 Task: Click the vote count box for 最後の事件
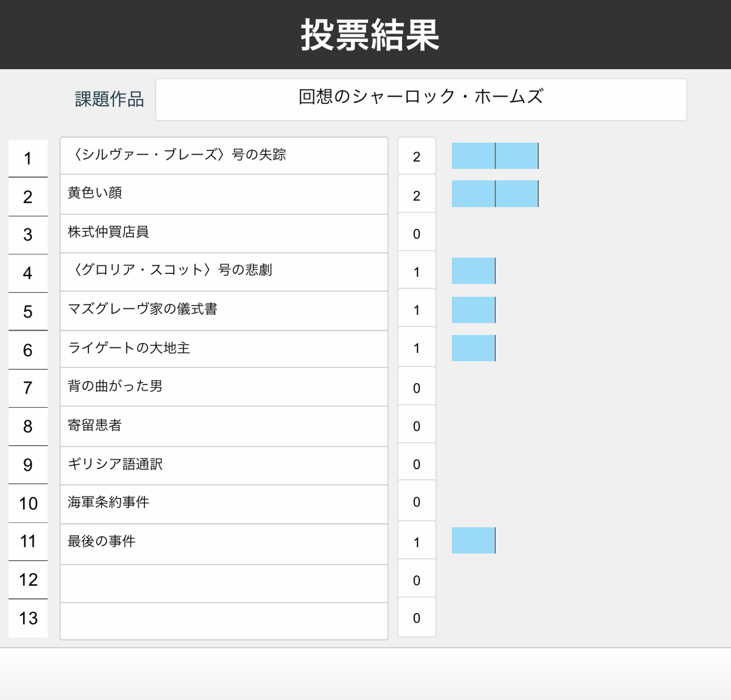click(417, 541)
